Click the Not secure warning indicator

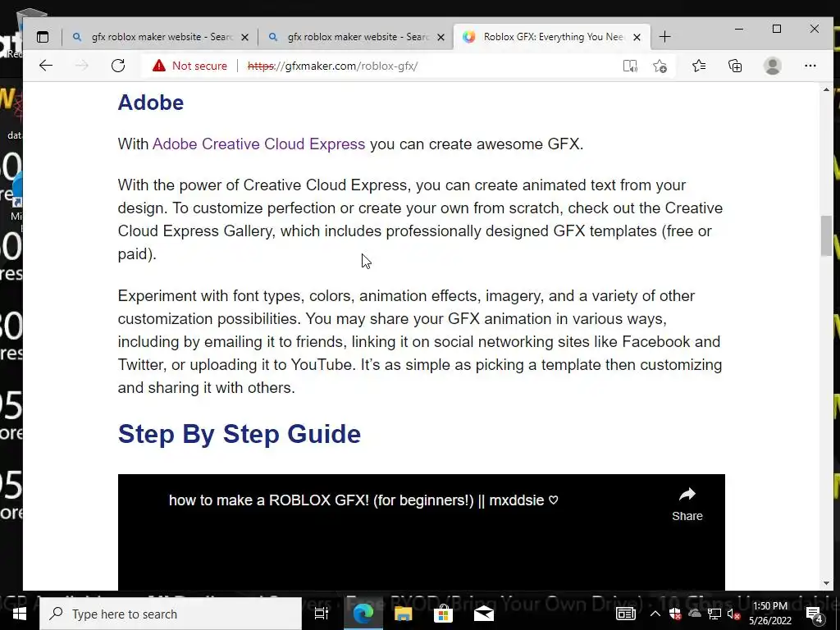coord(189,66)
